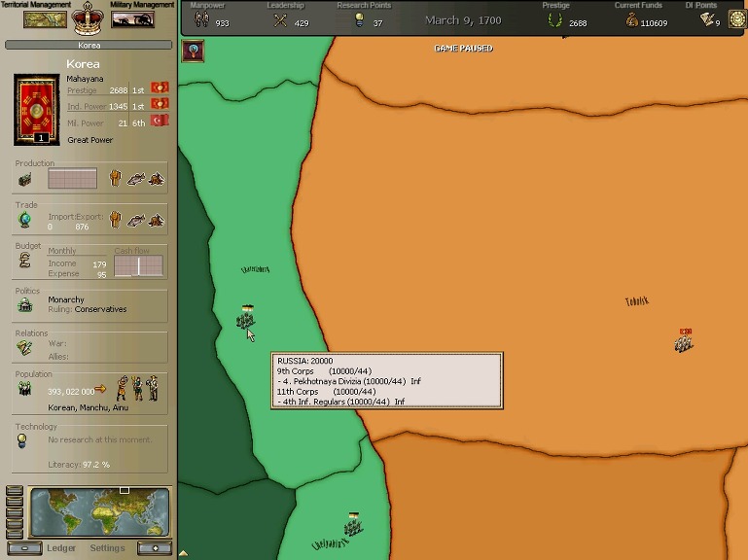Image resolution: width=748 pixels, height=560 pixels.
Task: Open the Trade globe icon
Action: tap(25, 221)
